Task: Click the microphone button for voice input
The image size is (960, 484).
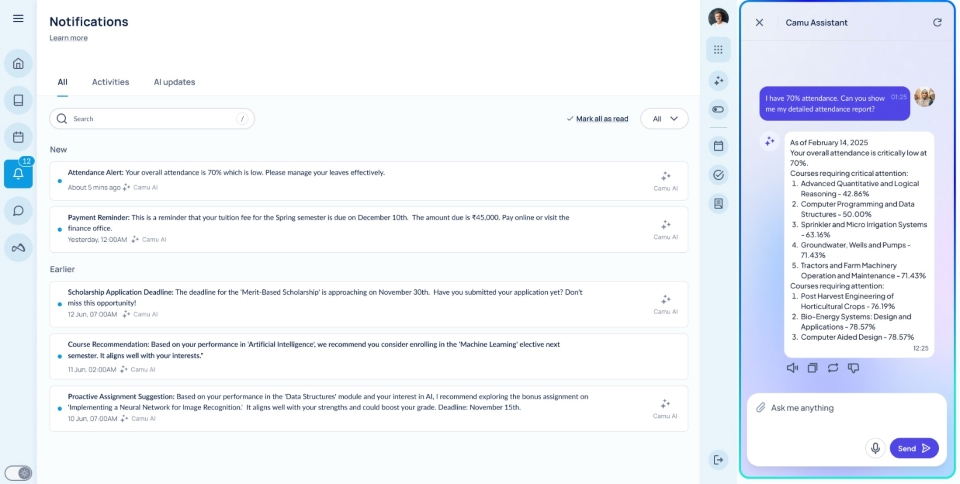Action: (x=875, y=448)
